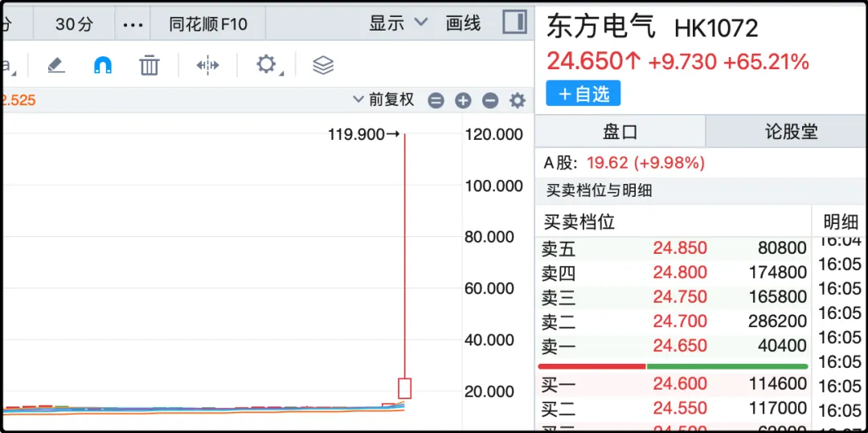Expand the 显示 dropdown
This screenshot has height=433, width=868.
(398, 24)
